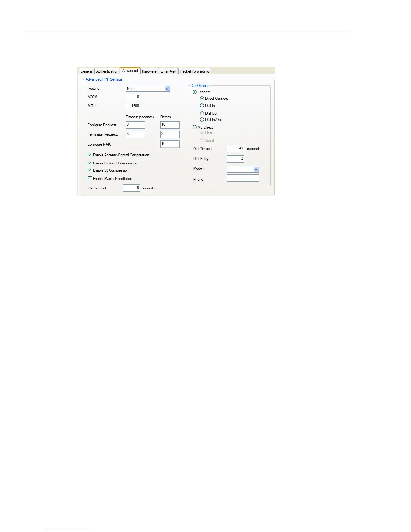Click the Dial Timeout field

pos(235,149)
